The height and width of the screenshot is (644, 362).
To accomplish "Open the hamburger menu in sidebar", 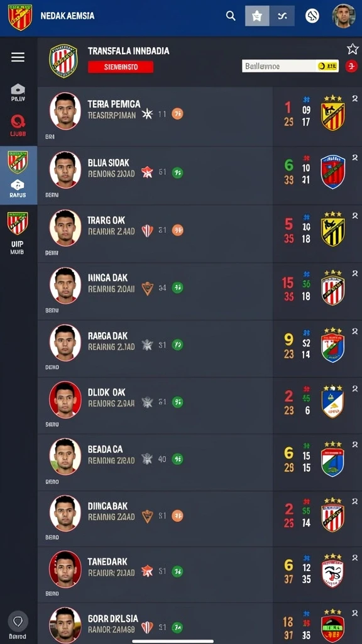I will pos(18,57).
